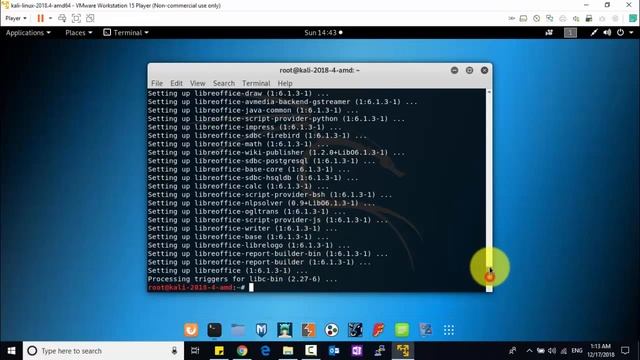
Task: Click the sound card icon in VMware toolbar
Action: pos(576,18)
